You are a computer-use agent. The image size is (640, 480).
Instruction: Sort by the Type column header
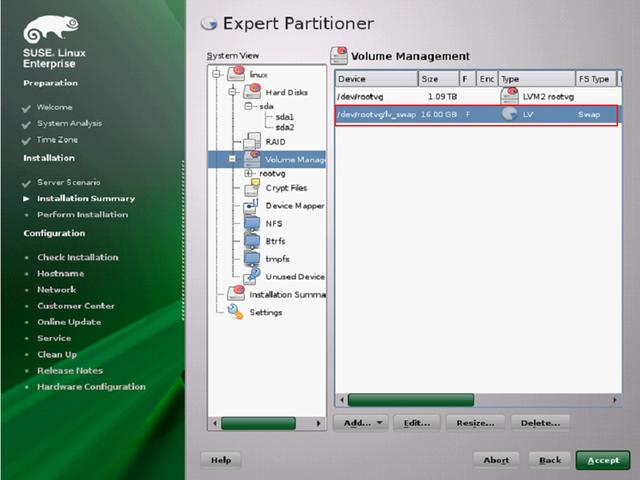click(537, 79)
